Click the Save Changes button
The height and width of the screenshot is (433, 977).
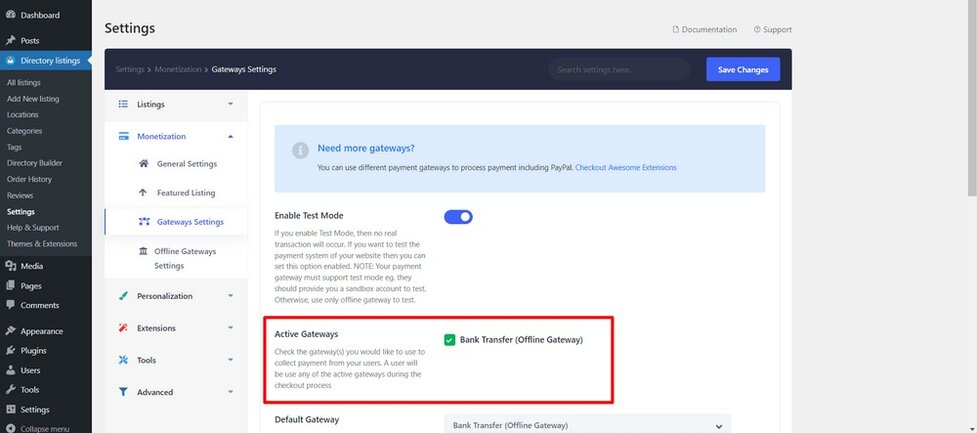point(742,70)
